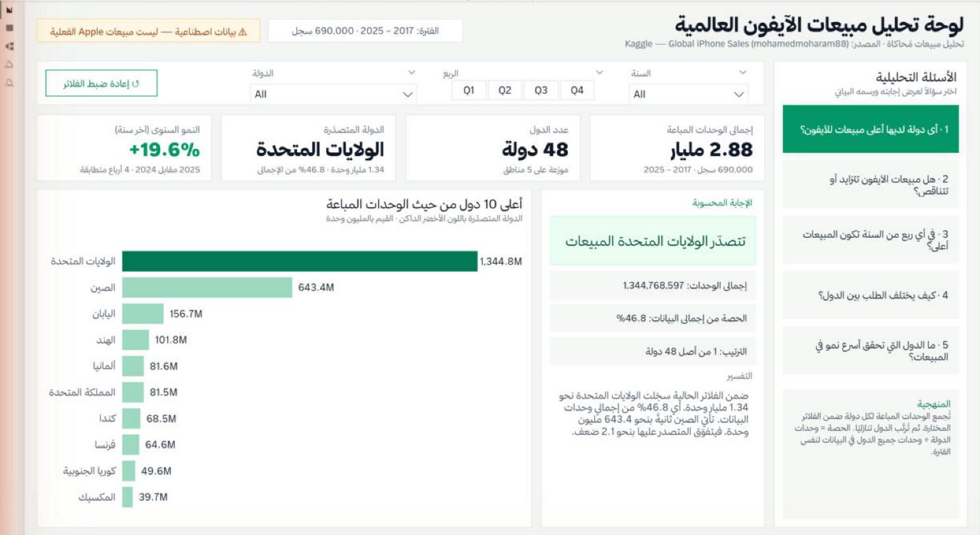This screenshot has width=980, height=535.
Task: Click the India bar labeled 101.8M
Action: pos(136,340)
